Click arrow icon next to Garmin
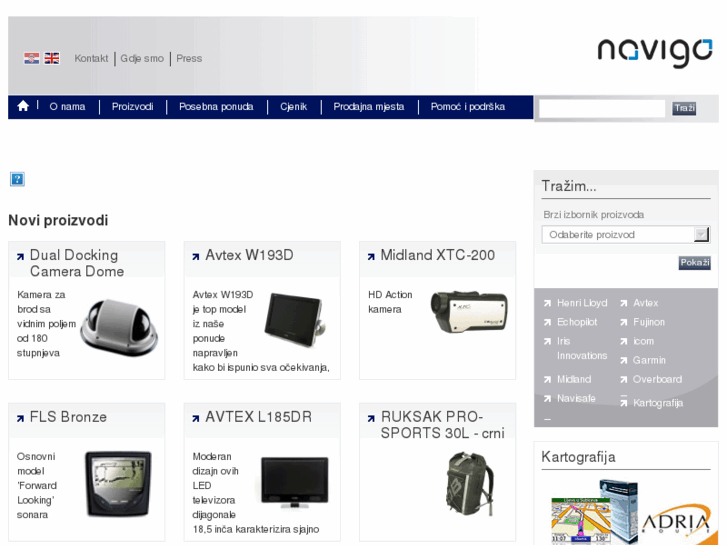This screenshot has height=545, width=727. 624,360
